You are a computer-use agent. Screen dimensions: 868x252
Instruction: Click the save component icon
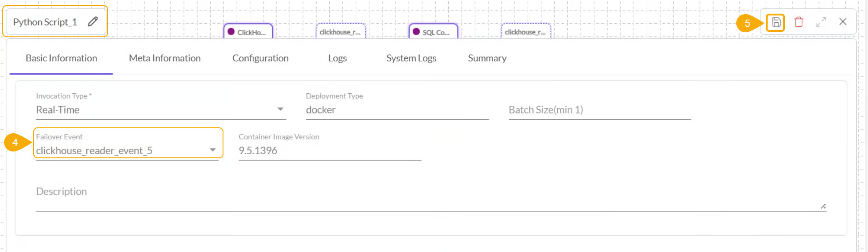[x=776, y=22]
